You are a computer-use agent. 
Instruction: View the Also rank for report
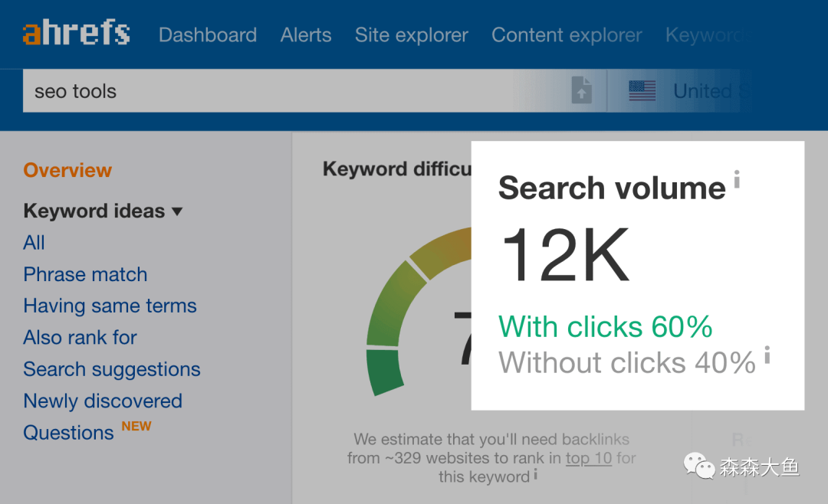pyautogui.click(x=80, y=337)
